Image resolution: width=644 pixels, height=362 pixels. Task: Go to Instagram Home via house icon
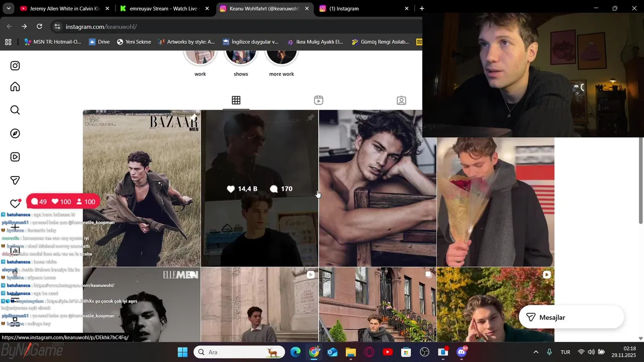click(x=15, y=87)
